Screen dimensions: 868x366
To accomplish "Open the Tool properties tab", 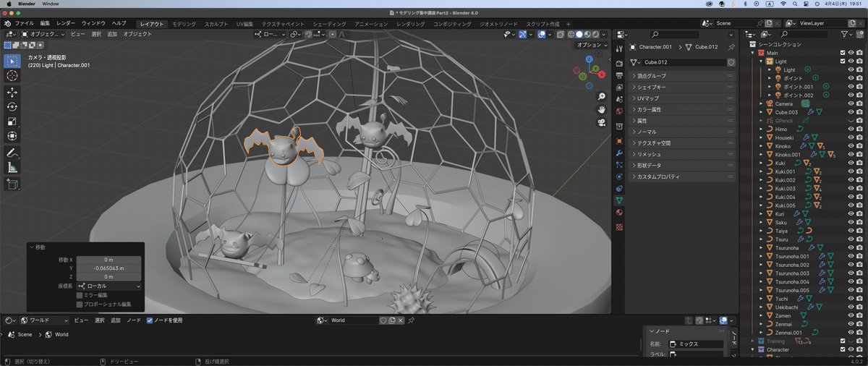I will coord(618,48).
